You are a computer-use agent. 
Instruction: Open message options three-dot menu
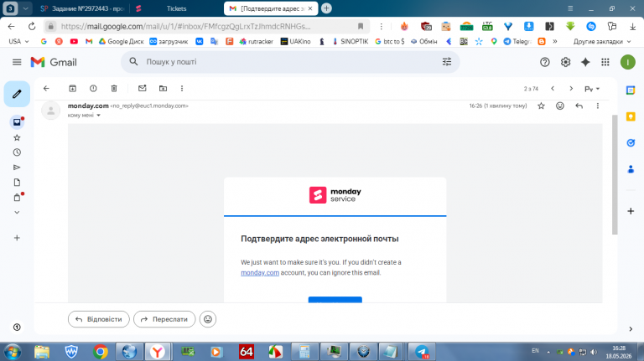tap(598, 106)
